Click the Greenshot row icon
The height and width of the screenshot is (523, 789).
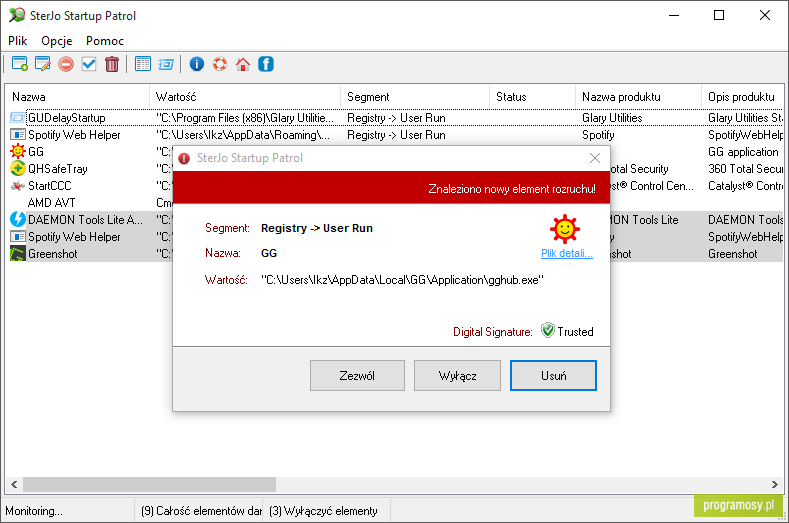tap(18, 253)
